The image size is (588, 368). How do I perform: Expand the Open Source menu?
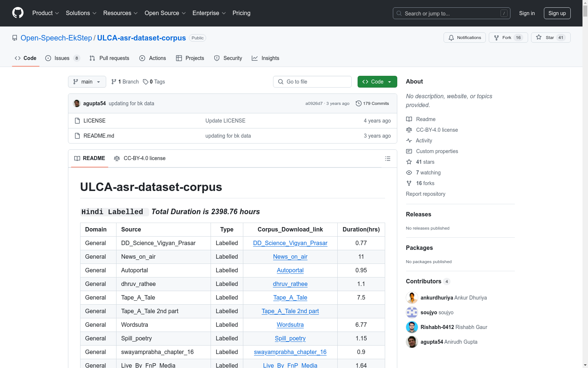coord(165,13)
